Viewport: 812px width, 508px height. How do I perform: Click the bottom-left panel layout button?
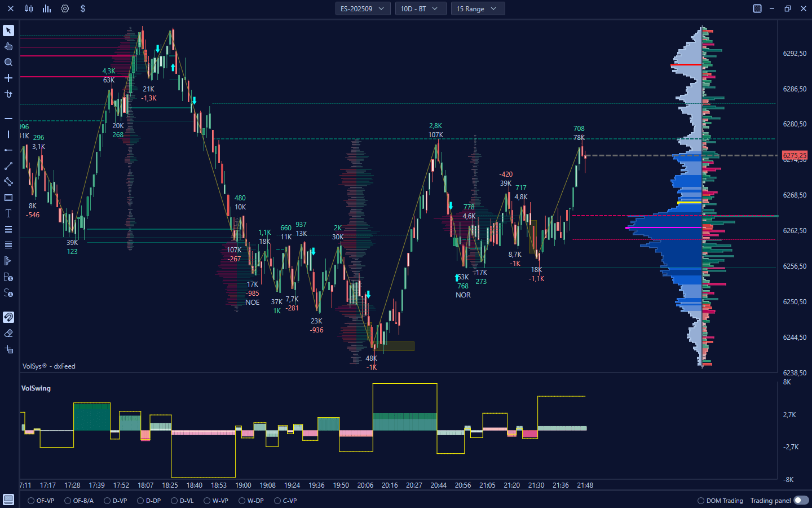(x=8, y=500)
